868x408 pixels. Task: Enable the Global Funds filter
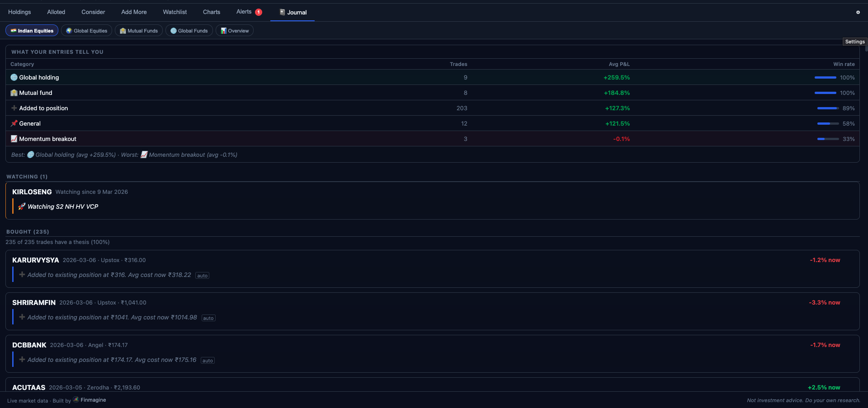pos(189,30)
